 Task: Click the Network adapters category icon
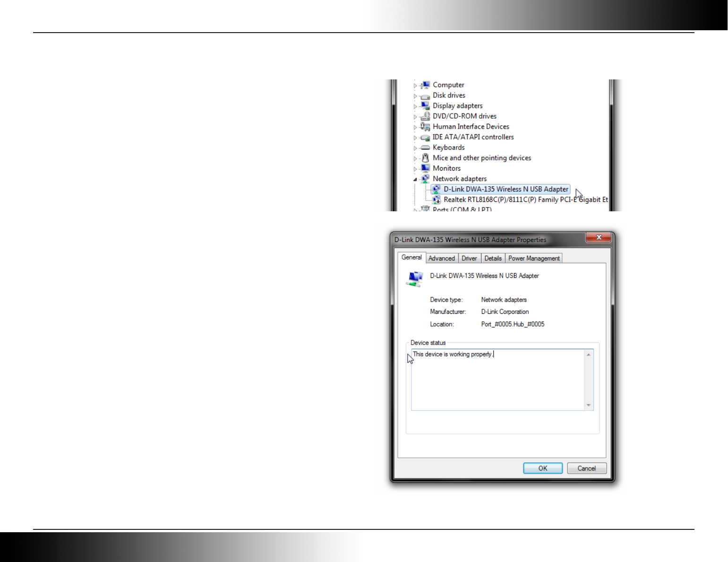(x=425, y=179)
